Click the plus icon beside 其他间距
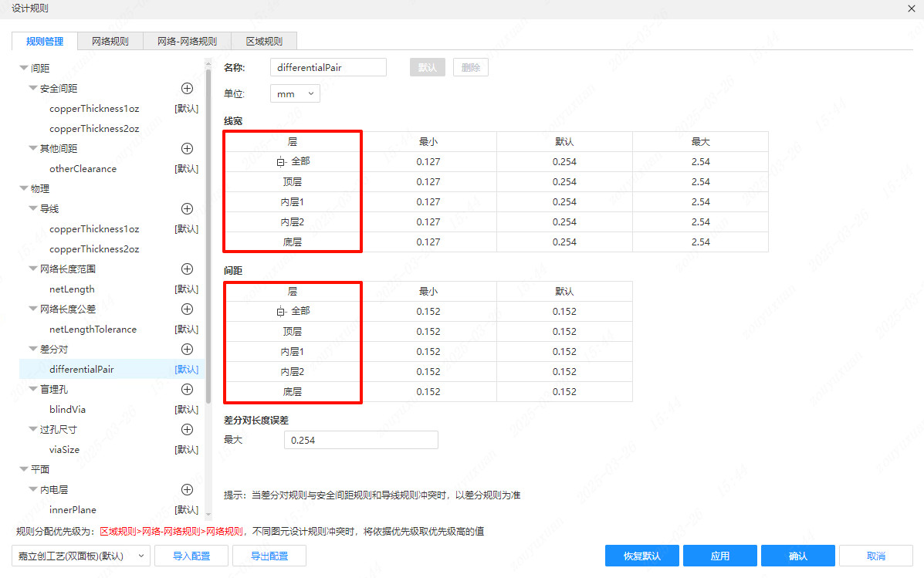This screenshot has width=924, height=578. coord(187,148)
